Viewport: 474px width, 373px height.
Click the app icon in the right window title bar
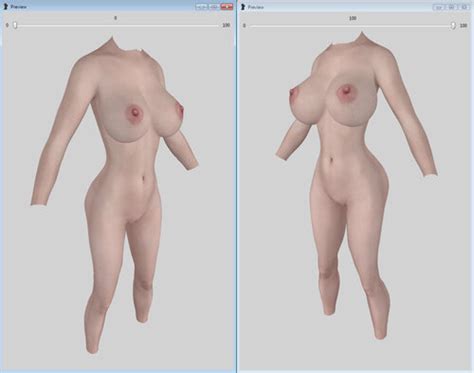point(243,7)
